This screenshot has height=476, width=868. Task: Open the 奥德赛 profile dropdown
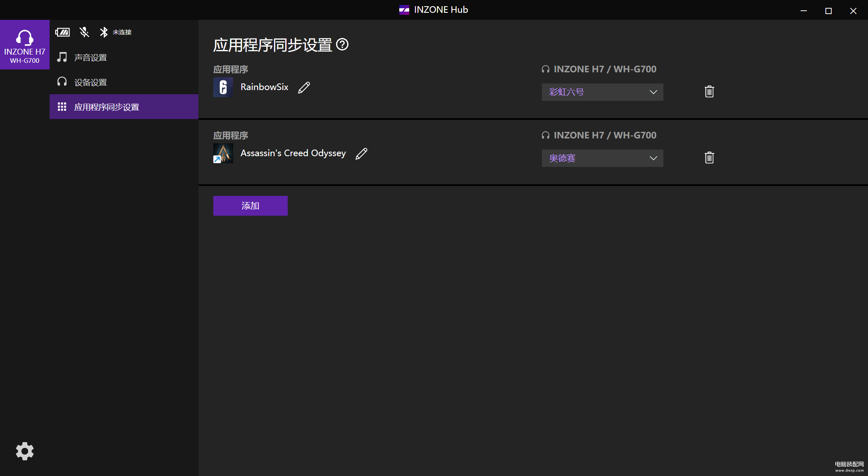(x=603, y=158)
